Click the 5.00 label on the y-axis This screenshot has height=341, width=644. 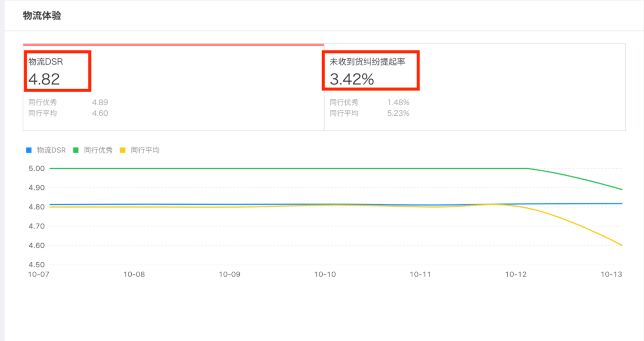[x=37, y=169]
